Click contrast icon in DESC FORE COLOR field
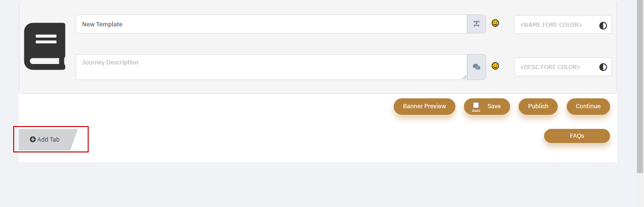The image size is (644, 207). click(x=603, y=67)
